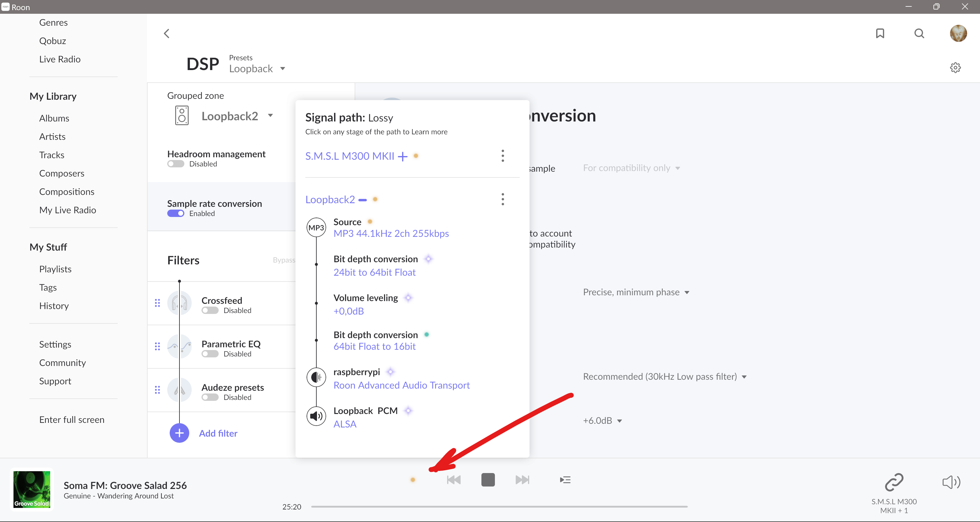Toggle Headroom management switch
The width and height of the screenshot is (980, 522).
(175, 164)
